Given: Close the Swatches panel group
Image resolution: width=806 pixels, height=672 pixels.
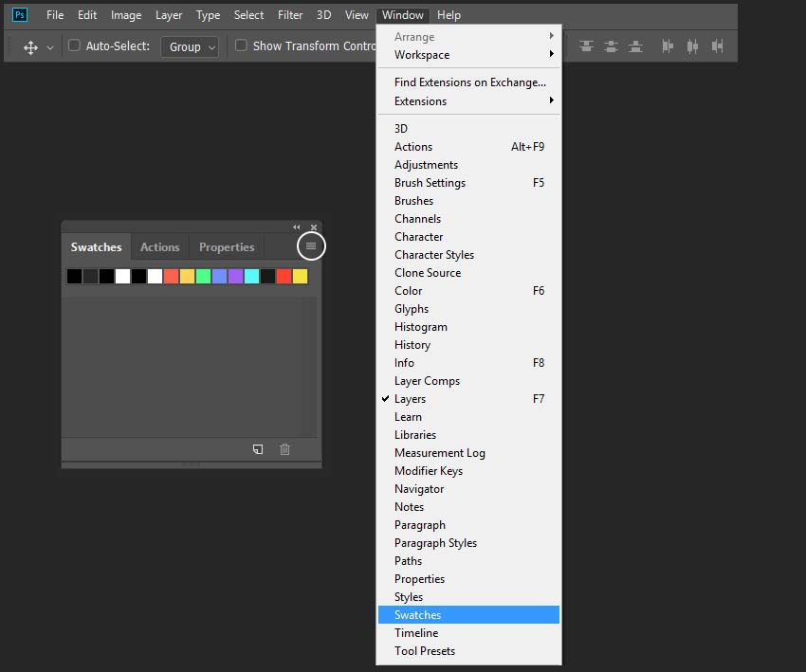Looking at the screenshot, I should coord(314,227).
